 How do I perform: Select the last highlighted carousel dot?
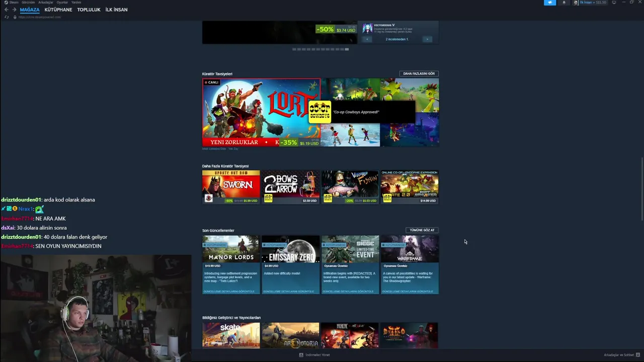pyautogui.click(x=347, y=49)
